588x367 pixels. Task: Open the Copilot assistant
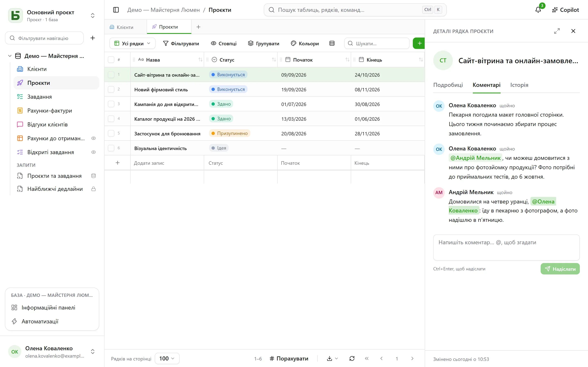[565, 10]
